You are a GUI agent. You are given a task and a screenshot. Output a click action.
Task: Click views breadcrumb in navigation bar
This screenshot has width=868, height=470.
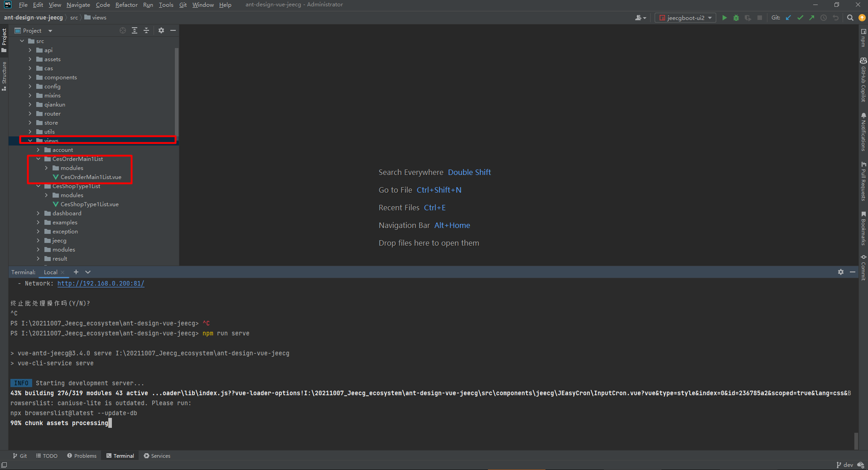(x=96, y=18)
